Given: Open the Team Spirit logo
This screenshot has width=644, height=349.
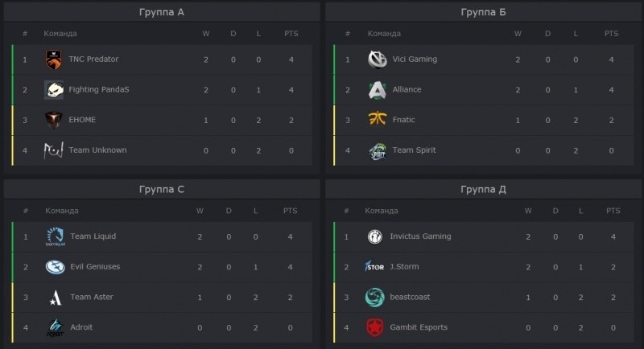Looking at the screenshot, I should click(x=377, y=151).
